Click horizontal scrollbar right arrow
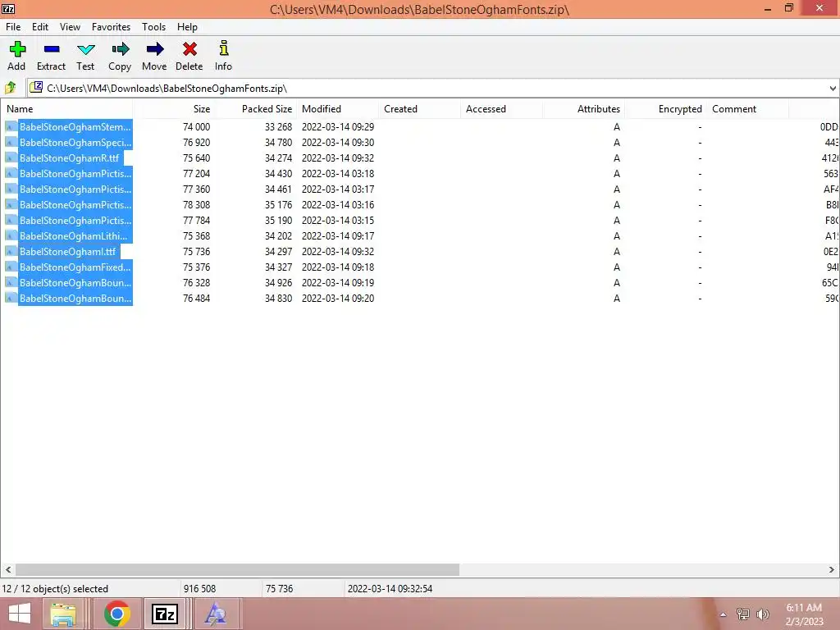The width and height of the screenshot is (840, 630). click(x=832, y=569)
